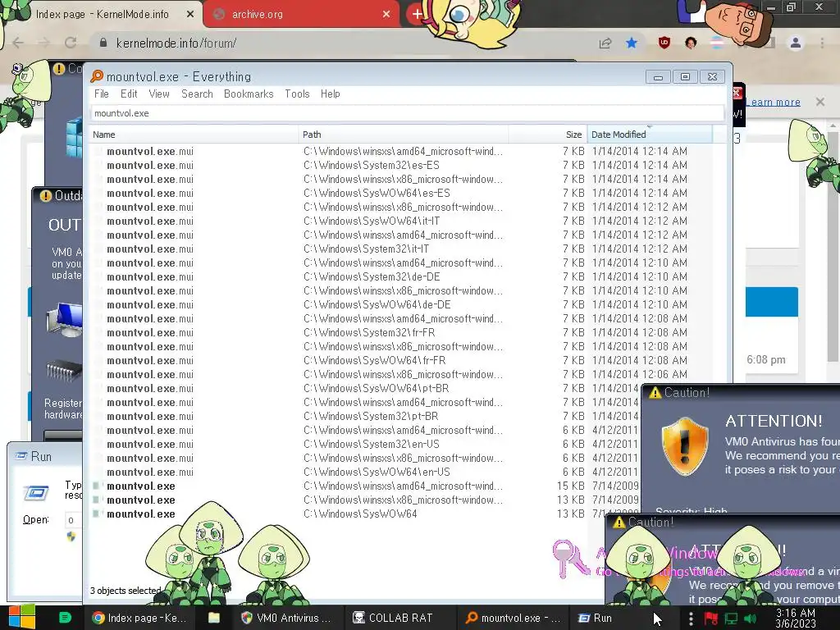
Task: Switch to VM0 Antivirus taskbar button
Action: coord(290,618)
